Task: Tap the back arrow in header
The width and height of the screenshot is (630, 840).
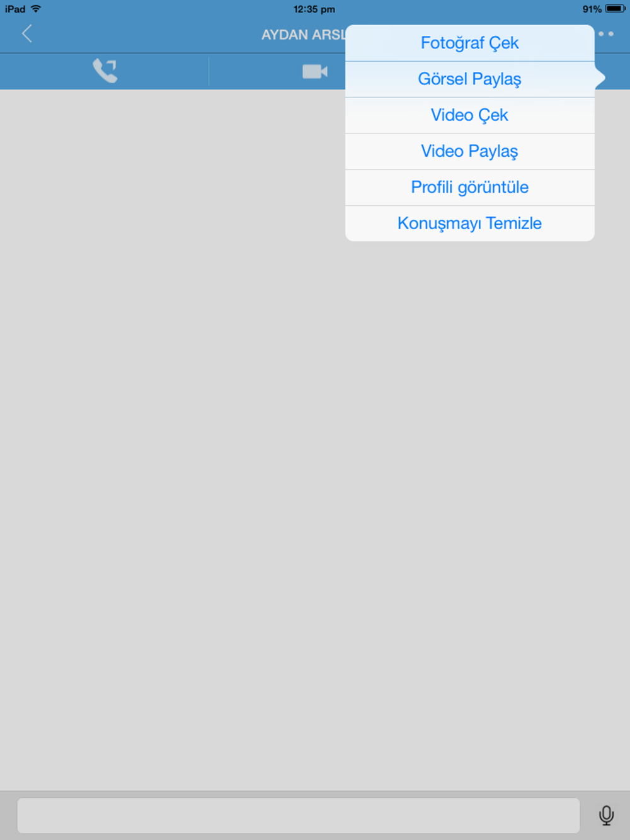Action: point(26,34)
